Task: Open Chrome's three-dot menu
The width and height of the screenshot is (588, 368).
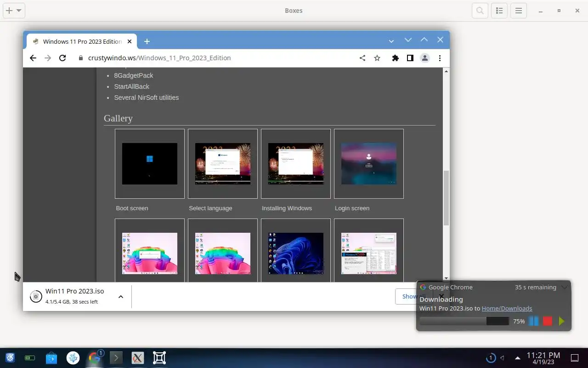Action: [x=440, y=58]
